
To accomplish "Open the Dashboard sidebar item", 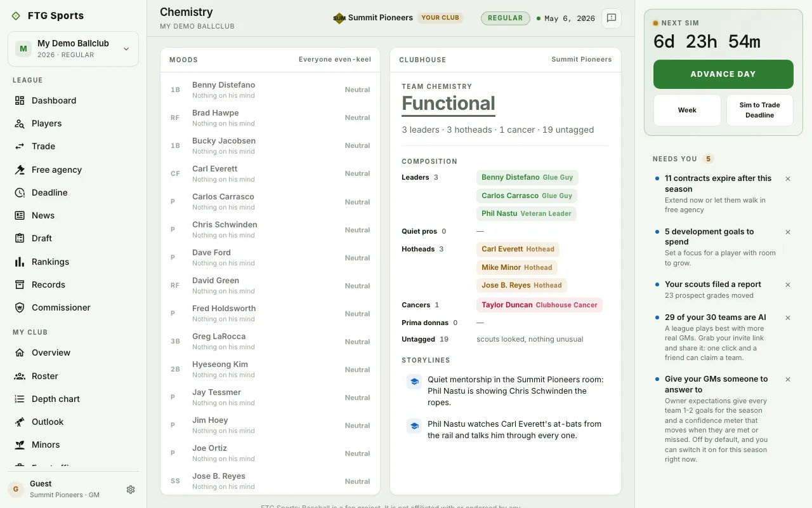I will [73, 100].
